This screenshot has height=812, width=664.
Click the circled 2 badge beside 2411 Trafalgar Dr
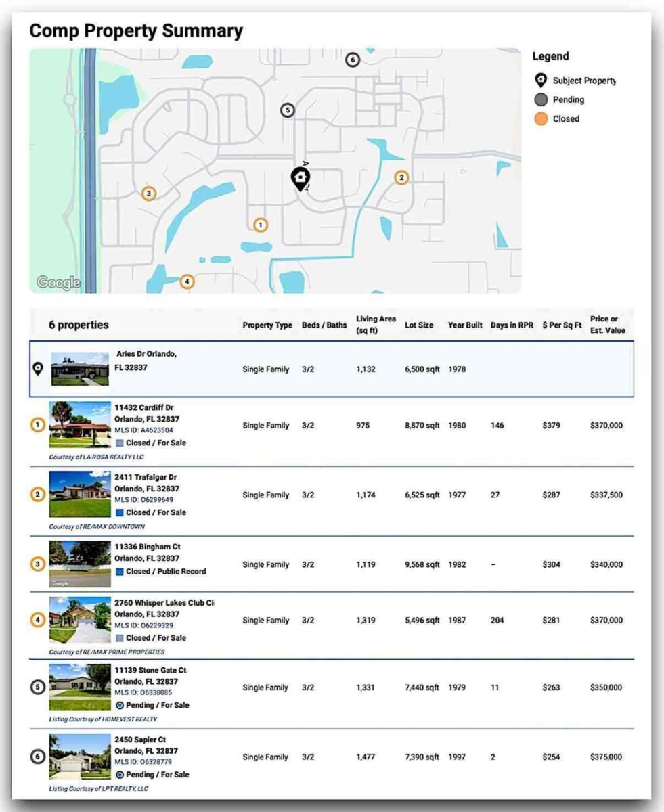click(x=38, y=495)
